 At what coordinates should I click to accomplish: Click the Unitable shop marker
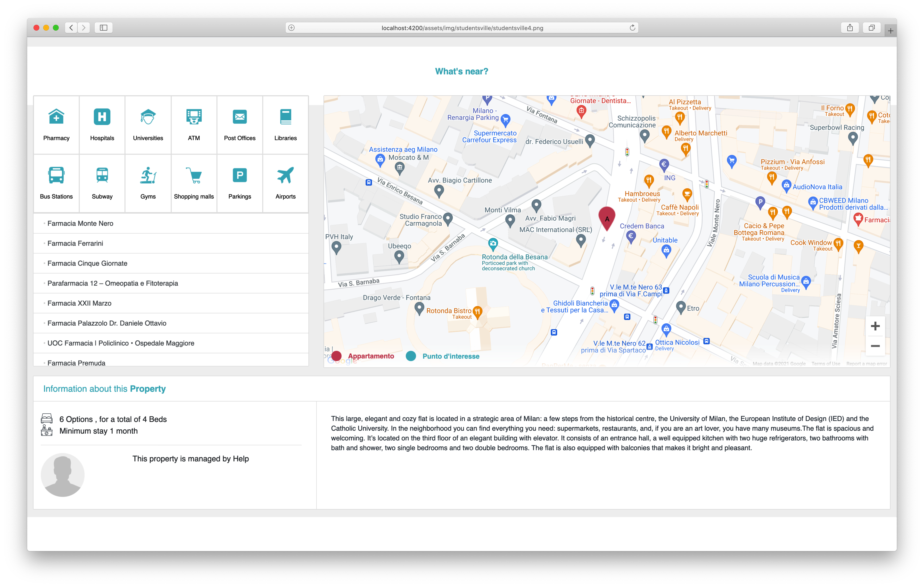[x=667, y=251]
